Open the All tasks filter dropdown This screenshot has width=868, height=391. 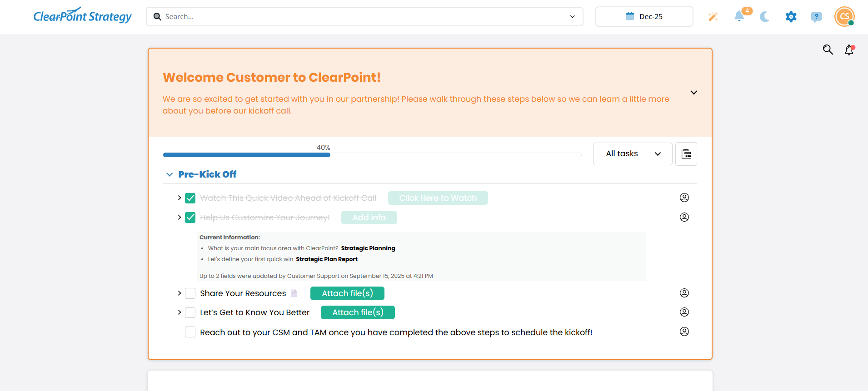tap(633, 154)
